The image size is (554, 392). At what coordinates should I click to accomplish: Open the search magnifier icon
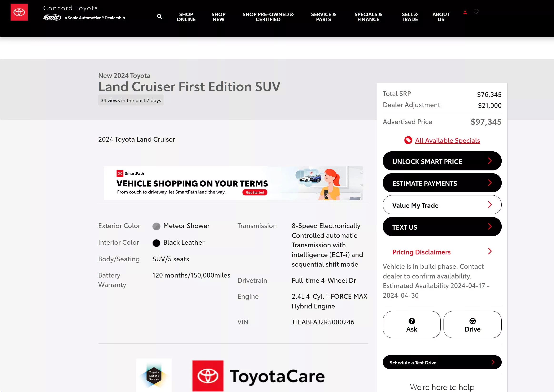coord(159,16)
